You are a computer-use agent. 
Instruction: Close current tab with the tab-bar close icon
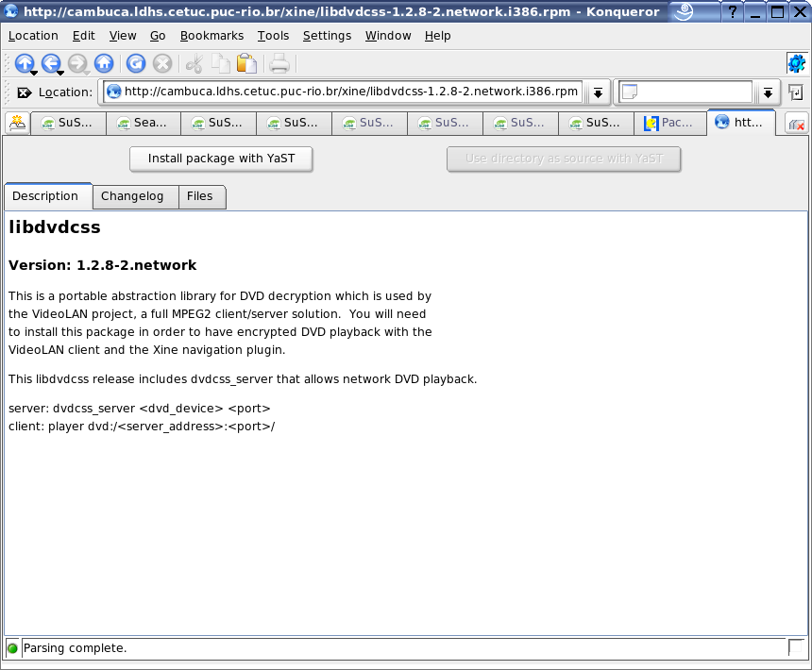pos(797,124)
